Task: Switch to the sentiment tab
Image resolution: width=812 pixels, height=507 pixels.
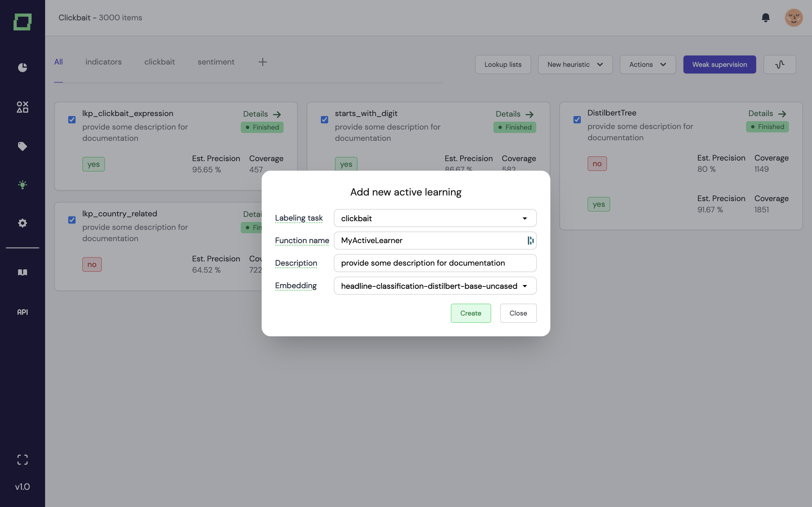Action: point(216,62)
